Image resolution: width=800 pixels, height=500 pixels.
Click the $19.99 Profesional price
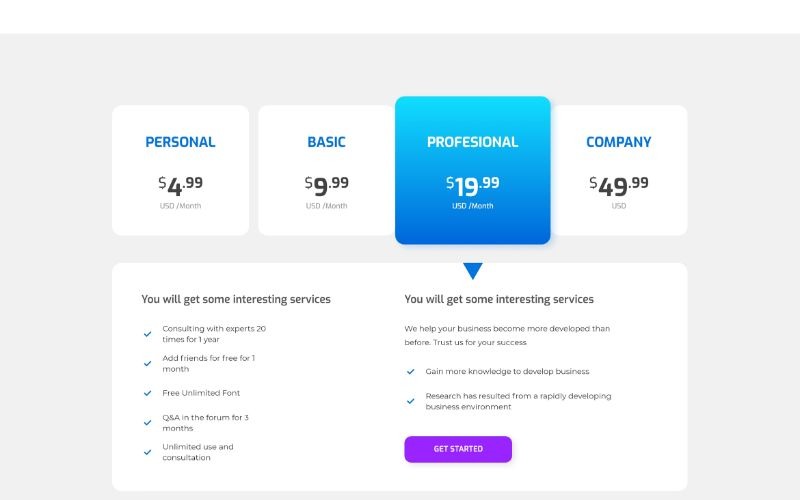[473, 185]
